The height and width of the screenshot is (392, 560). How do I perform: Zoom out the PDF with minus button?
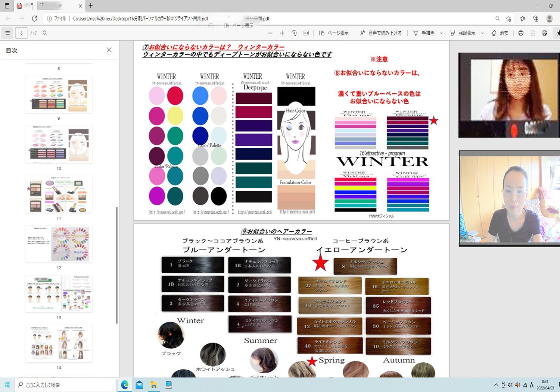(270, 33)
